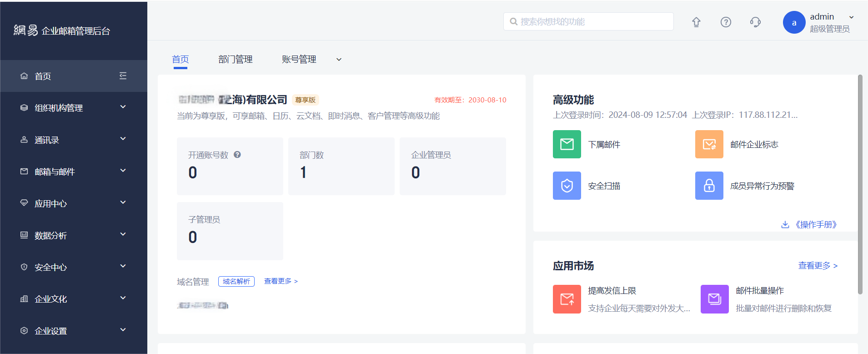Open 邮件企业标志 orange icon
Viewport: 868px width, 354px height.
(x=709, y=144)
